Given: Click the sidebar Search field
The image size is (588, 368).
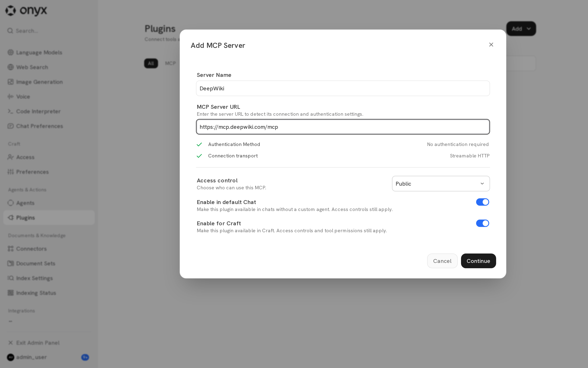Looking at the screenshot, I should coord(49,31).
